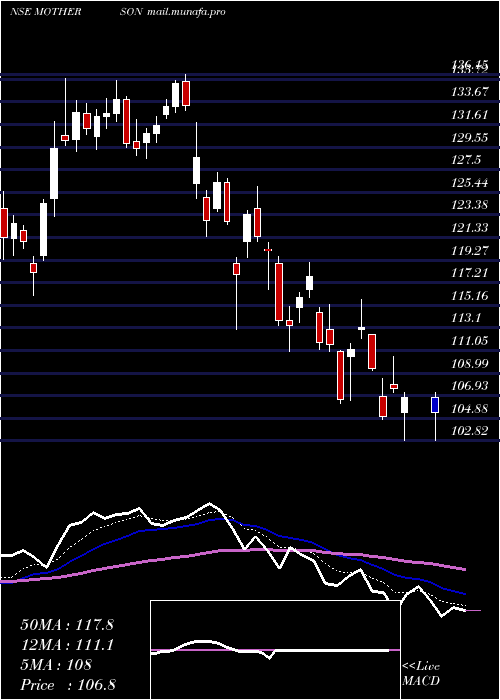Viewport: 500px width, 700px height.
Task: Select the 111.05 price label
Action: click(469, 341)
